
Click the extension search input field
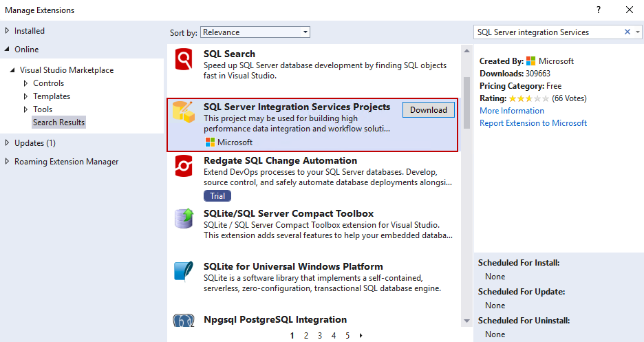(x=547, y=32)
